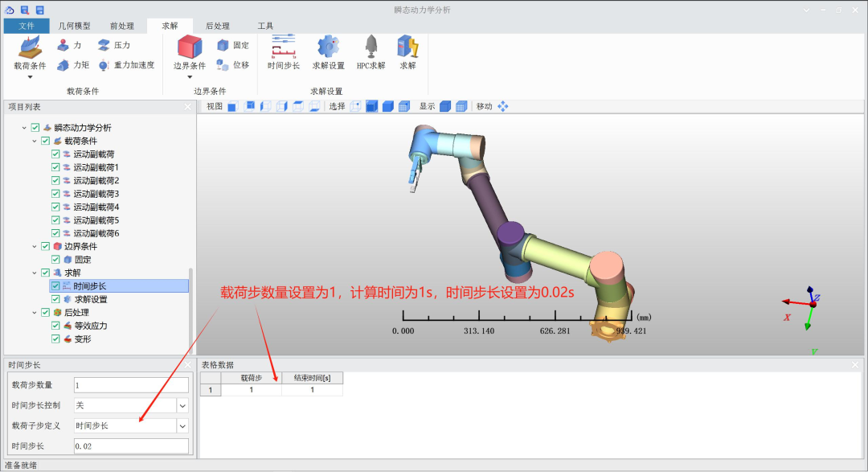Image resolution: width=868 pixels, height=472 pixels.
Task: Open 载荷子步定义 dropdown
Action: (x=182, y=426)
